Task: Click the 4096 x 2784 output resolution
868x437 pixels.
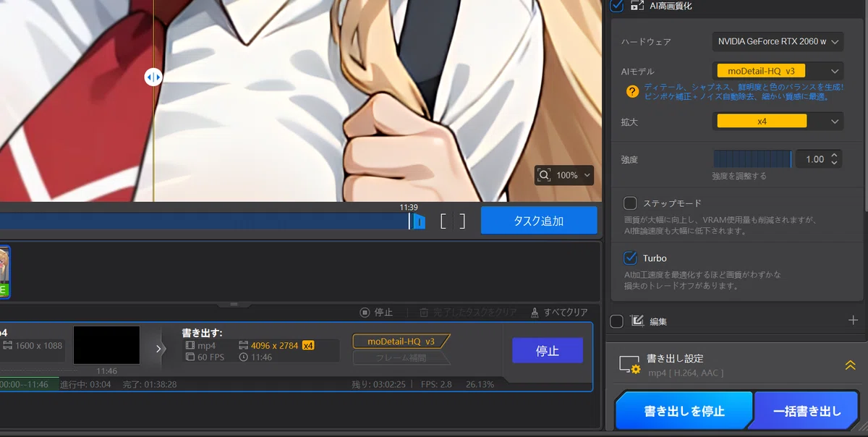Action: [x=274, y=346]
